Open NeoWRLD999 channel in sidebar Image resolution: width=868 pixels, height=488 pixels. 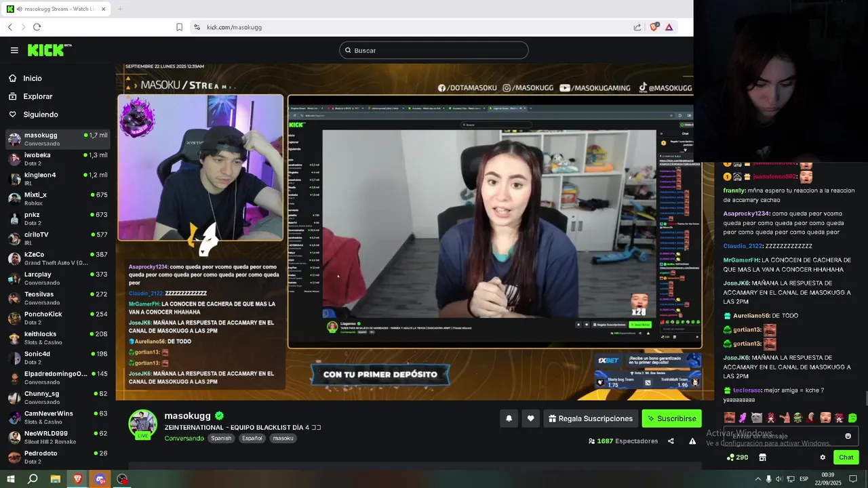tap(58, 437)
